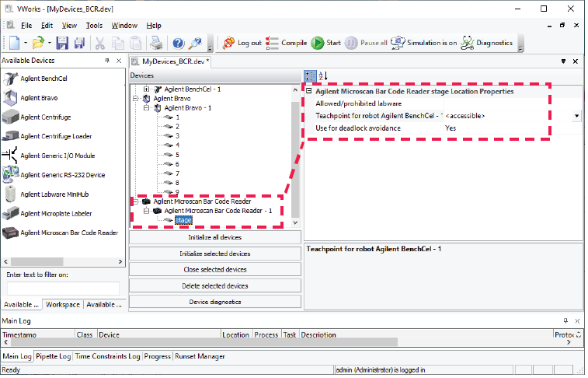Collapse Agilent Microscan Bar Code Reader group

pos(136,201)
